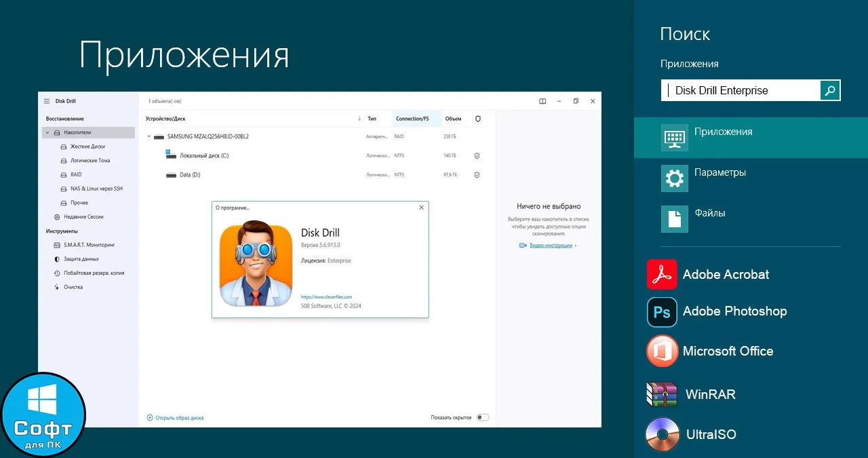Click the 1 объекта(-ов) counter text
The height and width of the screenshot is (458, 868).
165,101
